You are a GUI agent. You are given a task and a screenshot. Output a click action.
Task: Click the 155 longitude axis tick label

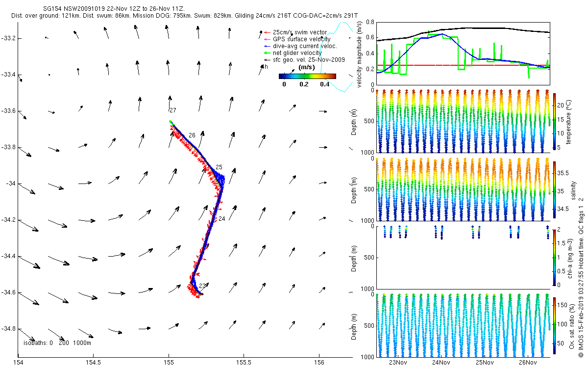[x=169, y=363]
